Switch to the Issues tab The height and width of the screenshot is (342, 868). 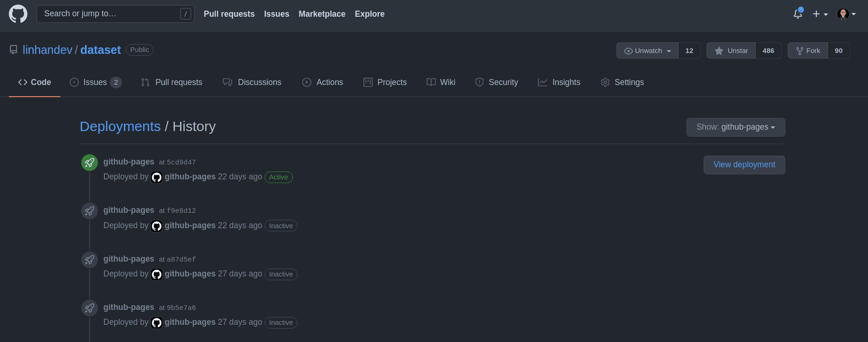[x=95, y=82]
